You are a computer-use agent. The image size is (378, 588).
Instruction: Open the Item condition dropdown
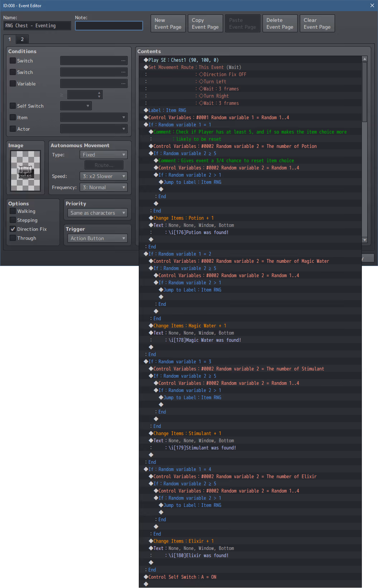click(x=94, y=117)
